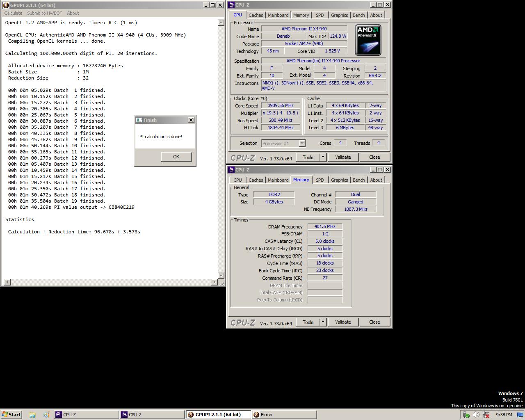Image resolution: width=525 pixels, height=420 pixels.
Task: Click Show desktop button at taskbar end
Action: click(x=520, y=415)
